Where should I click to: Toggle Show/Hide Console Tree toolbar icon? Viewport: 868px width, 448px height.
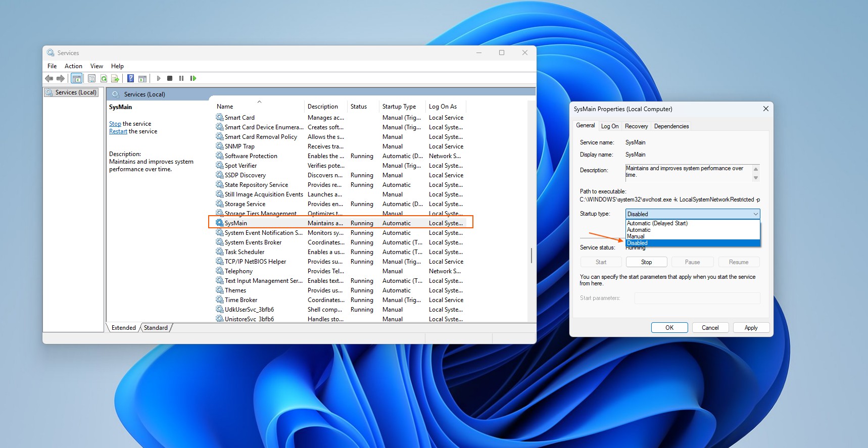coord(77,78)
